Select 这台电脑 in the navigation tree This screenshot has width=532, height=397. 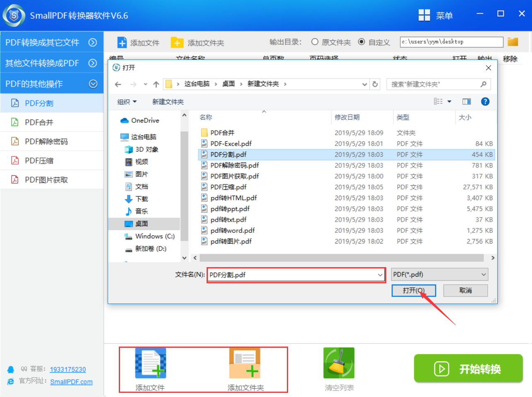click(x=144, y=137)
